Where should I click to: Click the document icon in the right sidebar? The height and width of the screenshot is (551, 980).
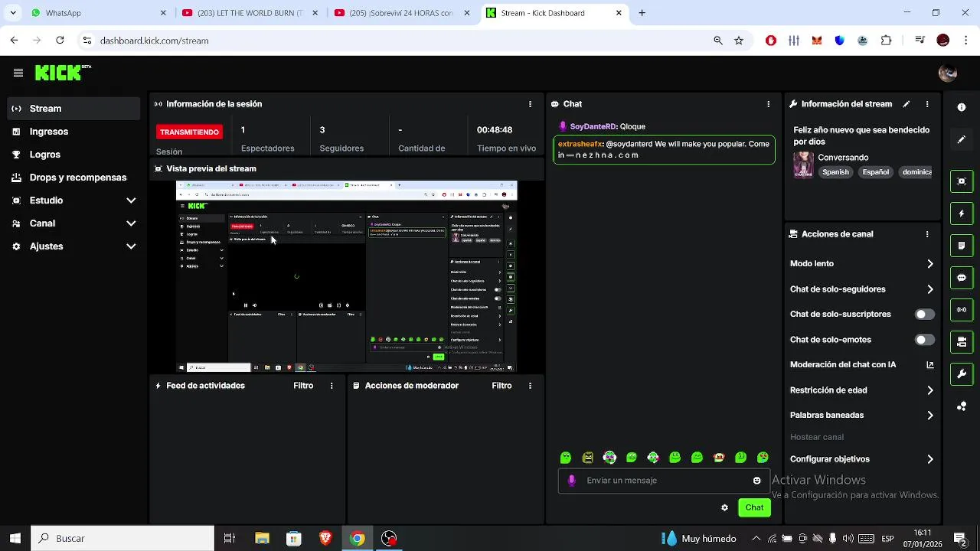click(x=962, y=246)
